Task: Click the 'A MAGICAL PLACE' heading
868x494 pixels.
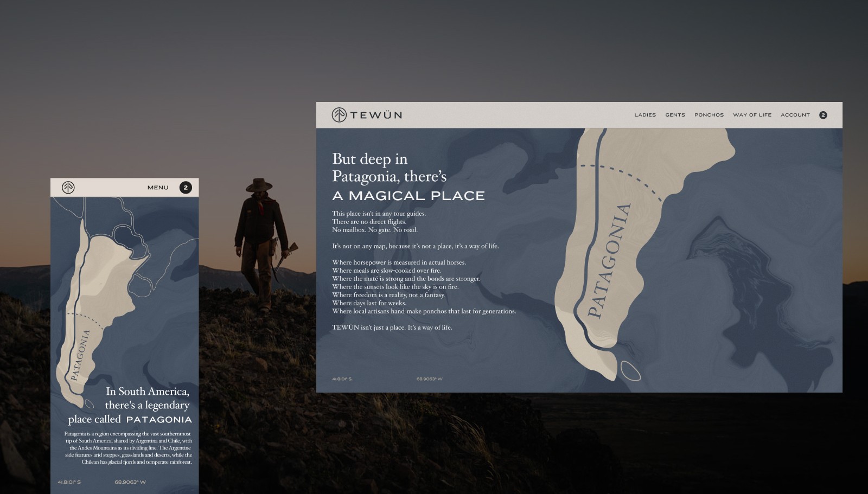Action: tap(409, 196)
